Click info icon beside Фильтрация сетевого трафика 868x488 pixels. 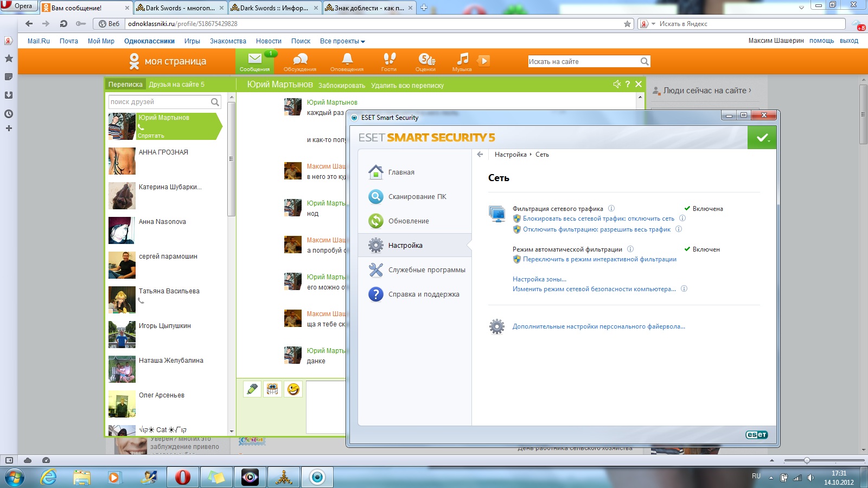tap(611, 208)
